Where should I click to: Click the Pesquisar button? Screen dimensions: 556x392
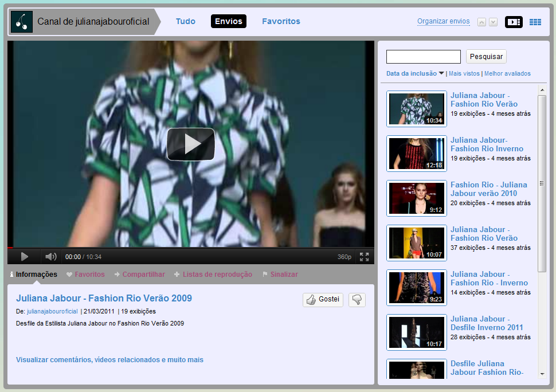(x=486, y=57)
